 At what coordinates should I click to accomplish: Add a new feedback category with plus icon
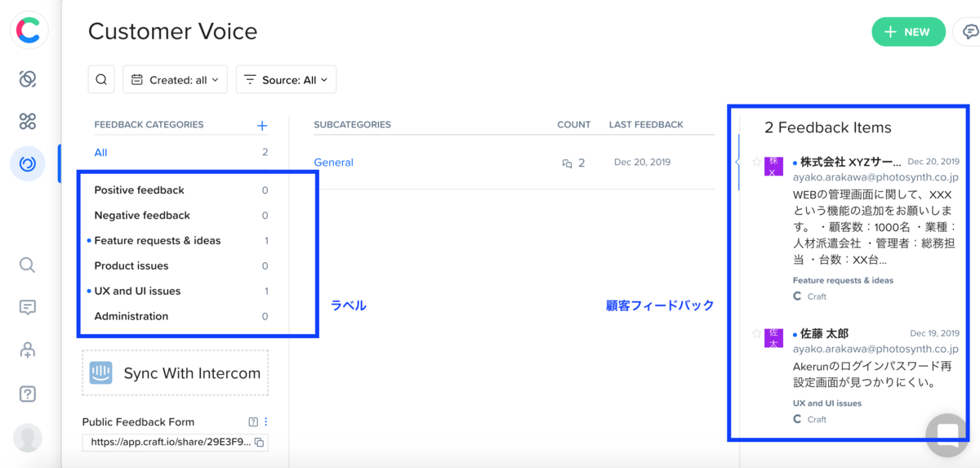(x=262, y=125)
